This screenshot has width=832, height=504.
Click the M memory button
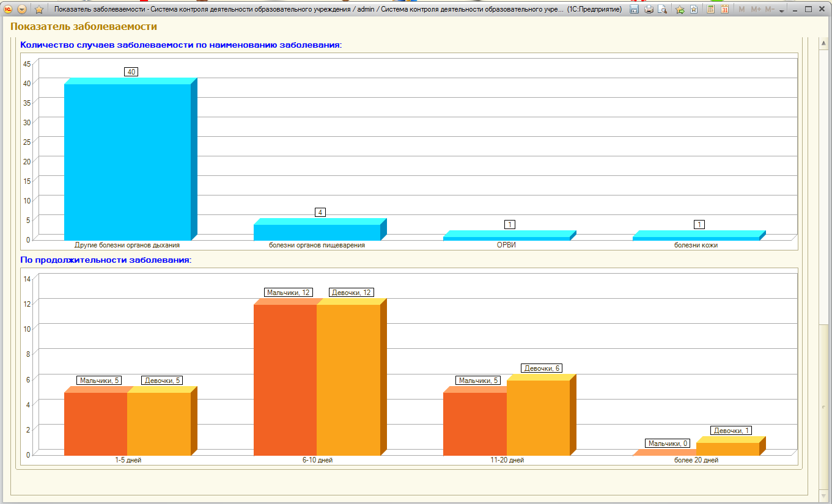[742, 9]
